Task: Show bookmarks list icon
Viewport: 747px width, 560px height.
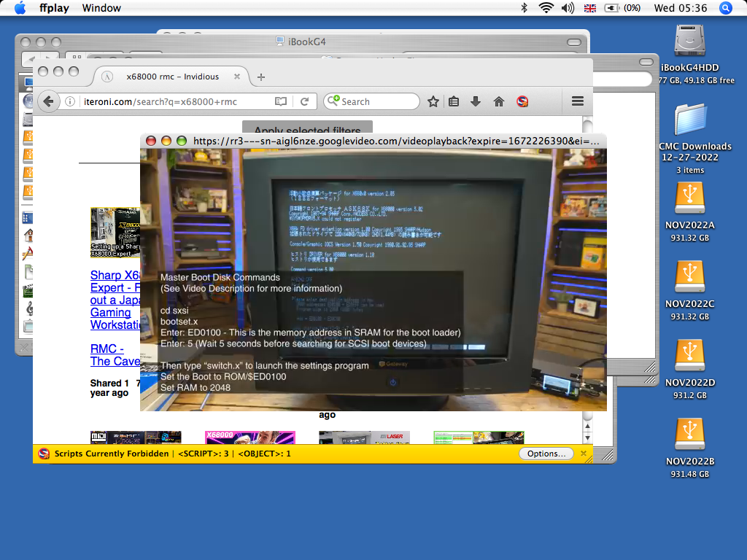Action: [x=454, y=101]
